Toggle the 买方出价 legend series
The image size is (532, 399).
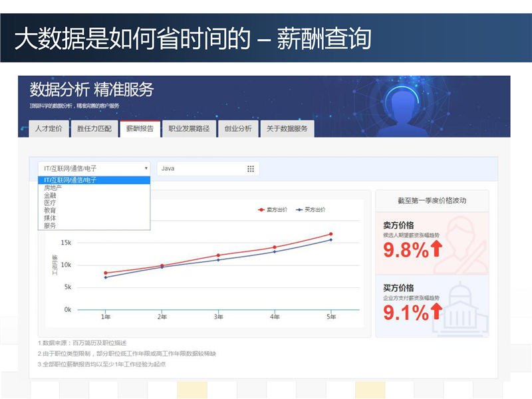point(311,209)
